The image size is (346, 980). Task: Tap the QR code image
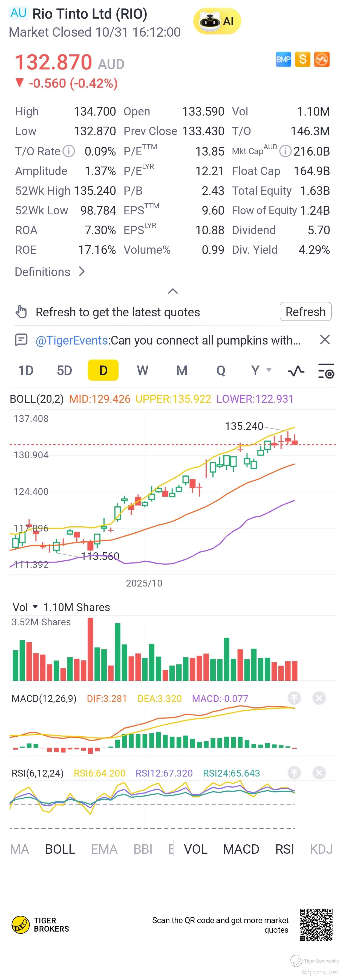[316, 924]
